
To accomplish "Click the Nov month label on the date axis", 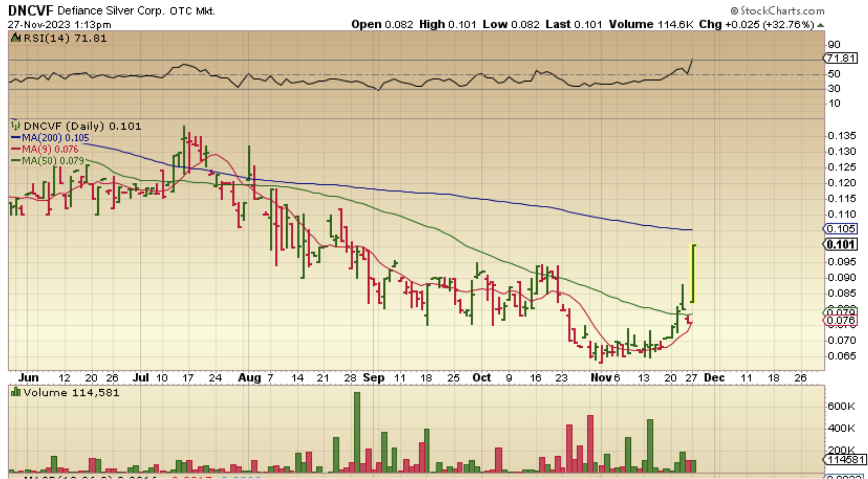I will [601, 378].
